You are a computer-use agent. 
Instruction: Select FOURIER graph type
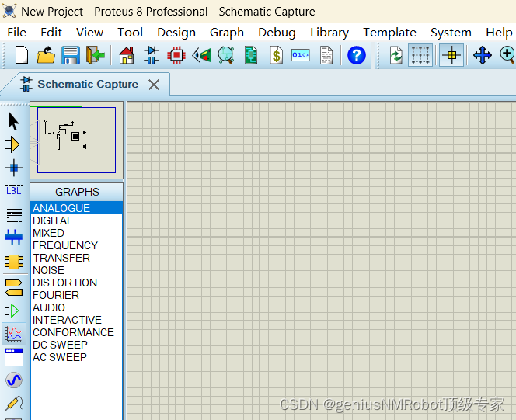click(x=77, y=295)
